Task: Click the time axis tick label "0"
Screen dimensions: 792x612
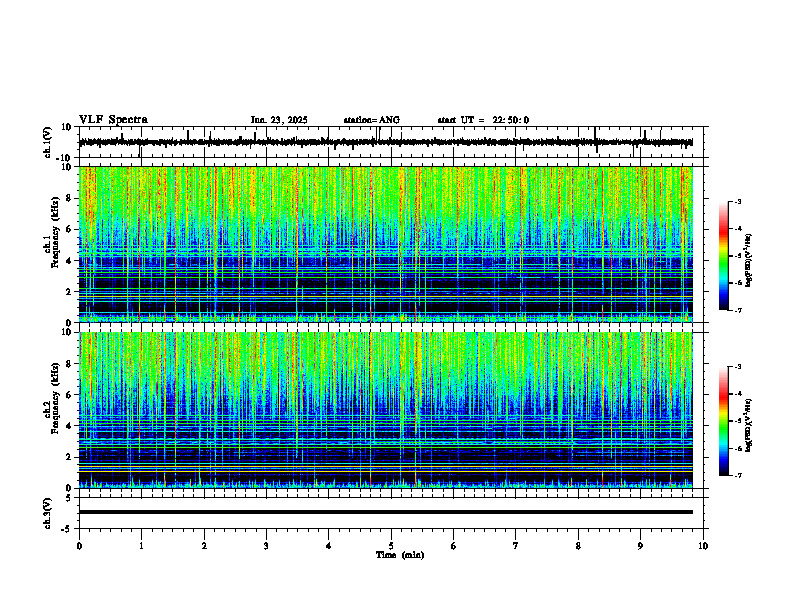Action: pyautogui.click(x=79, y=546)
